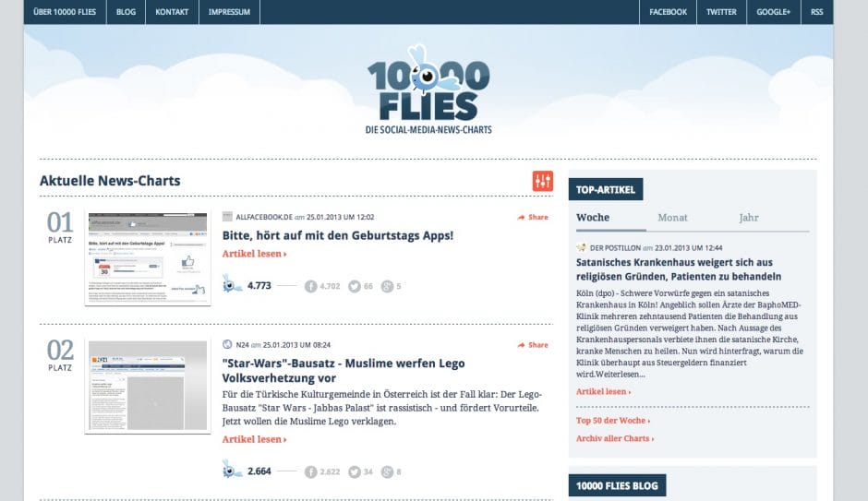Click 'Artikel lesen' in Top-Artikel sidebar
This screenshot has height=501, width=868.
pyautogui.click(x=603, y=391)
